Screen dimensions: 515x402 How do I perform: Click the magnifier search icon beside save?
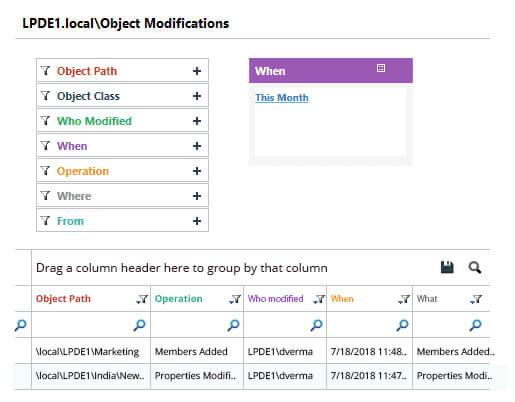point(475,267)
